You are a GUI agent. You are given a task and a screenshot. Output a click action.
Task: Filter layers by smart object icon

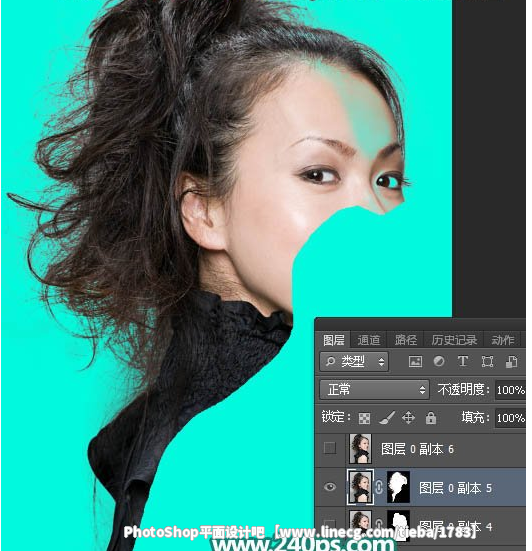(511, 361)
